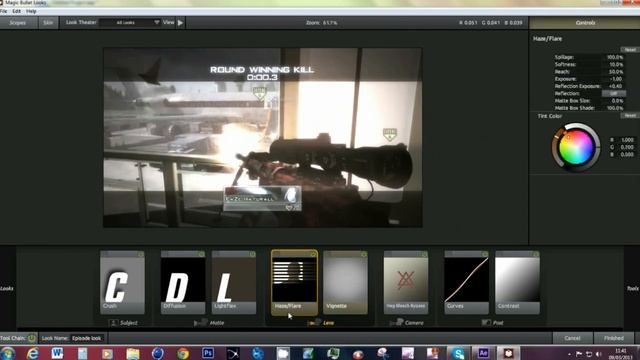Switch to the Post tool category
640x360 pixels.
[x=492, y=323]
